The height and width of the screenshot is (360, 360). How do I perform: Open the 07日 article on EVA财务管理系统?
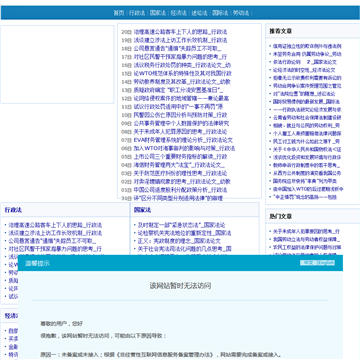click(183, 140)
